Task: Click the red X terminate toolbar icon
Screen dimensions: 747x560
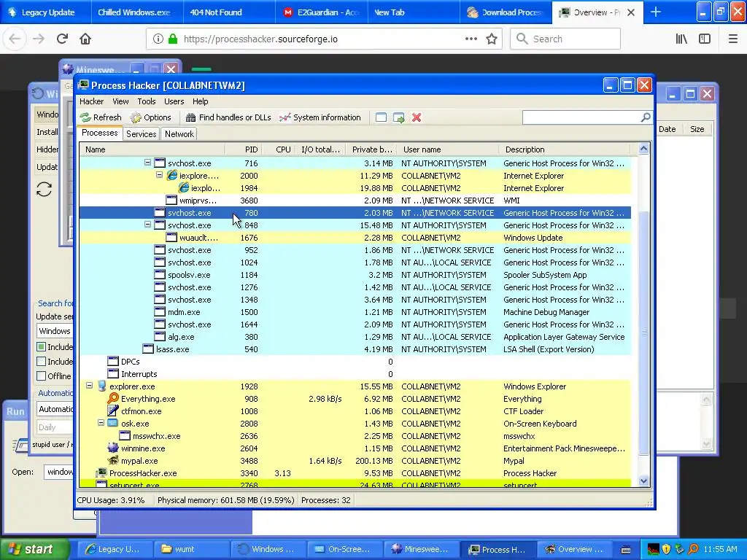Action: [x=417, y=117]
